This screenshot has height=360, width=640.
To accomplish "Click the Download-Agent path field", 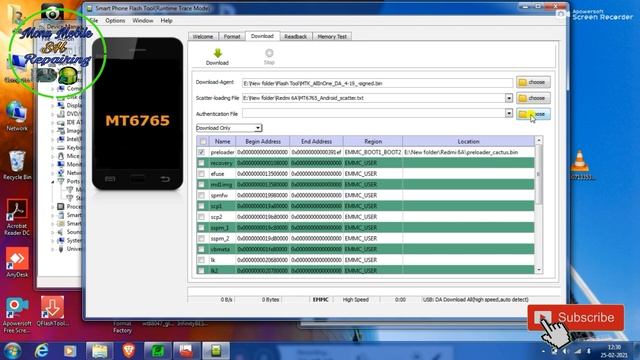I will (377, 83).
